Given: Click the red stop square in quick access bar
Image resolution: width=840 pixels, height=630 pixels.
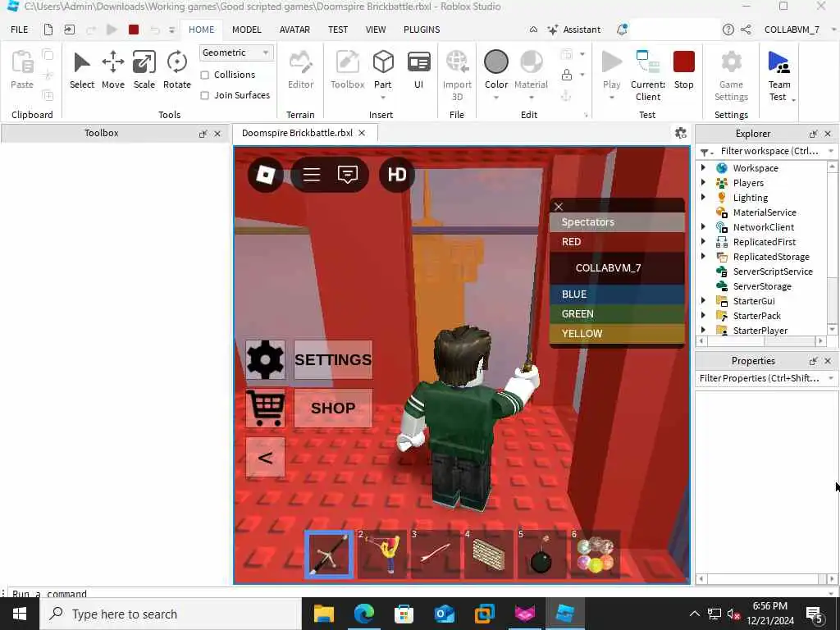Looking at the screenshot, I should [134, 30].
